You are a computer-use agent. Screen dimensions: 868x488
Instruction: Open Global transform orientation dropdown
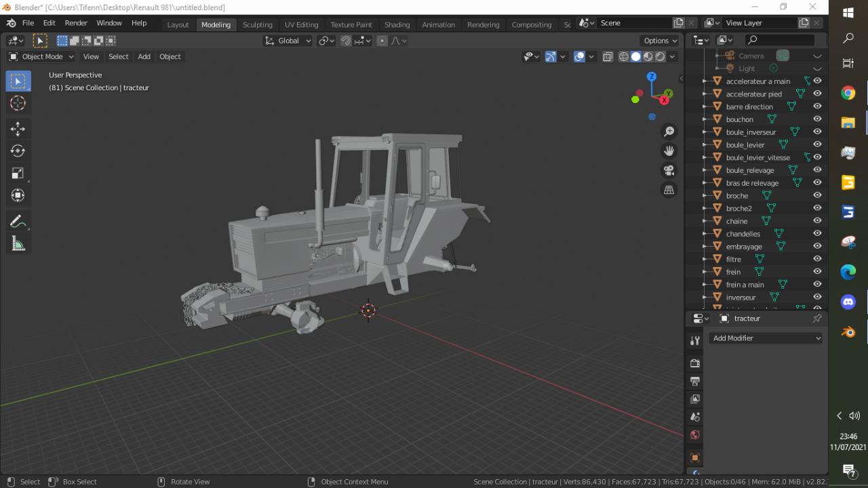coord(288,41)
